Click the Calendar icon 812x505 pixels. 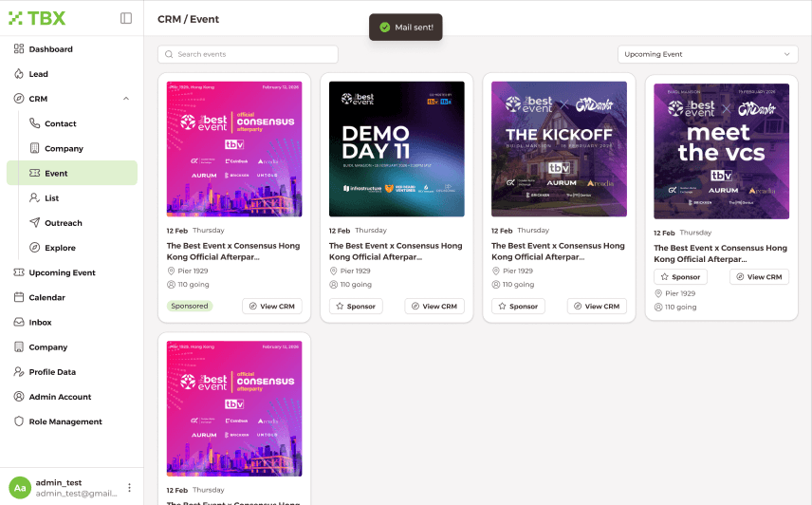click(19, 297)
